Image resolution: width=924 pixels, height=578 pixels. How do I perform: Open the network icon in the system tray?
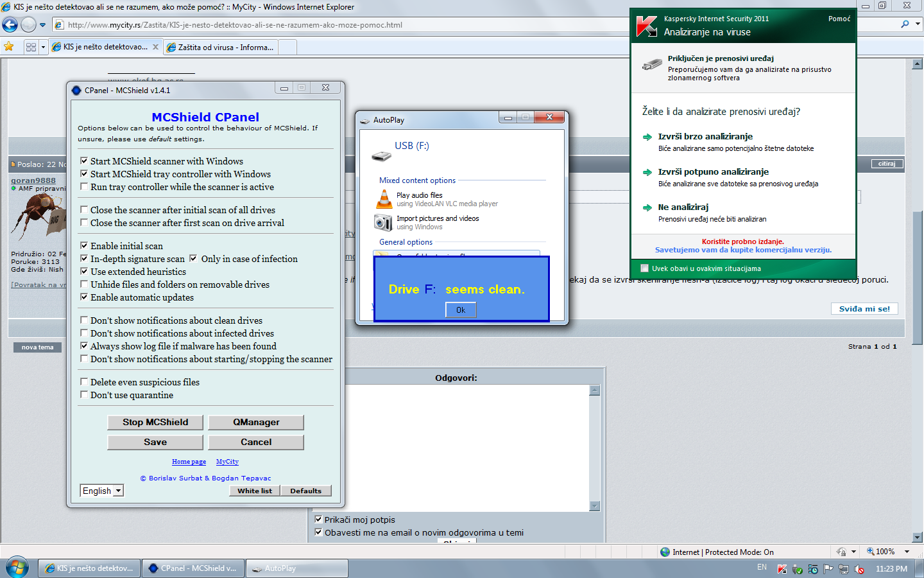tap(844, 569)
